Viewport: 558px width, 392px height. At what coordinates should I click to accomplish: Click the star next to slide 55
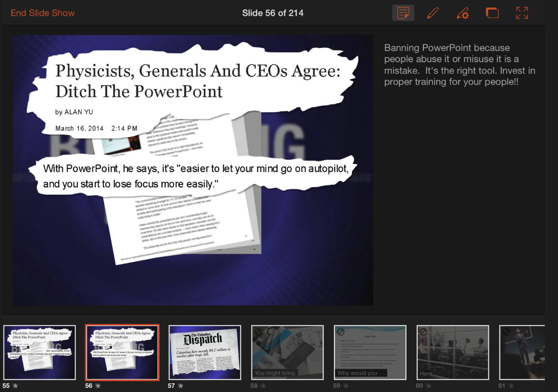pos(15,386)
